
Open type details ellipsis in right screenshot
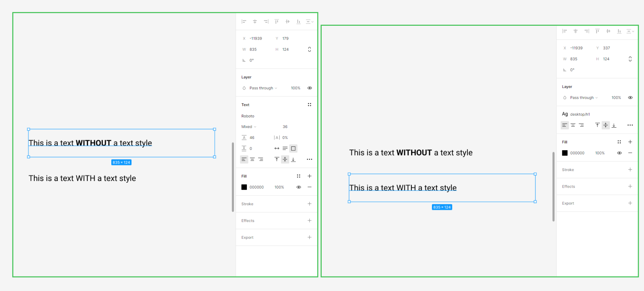630,125
